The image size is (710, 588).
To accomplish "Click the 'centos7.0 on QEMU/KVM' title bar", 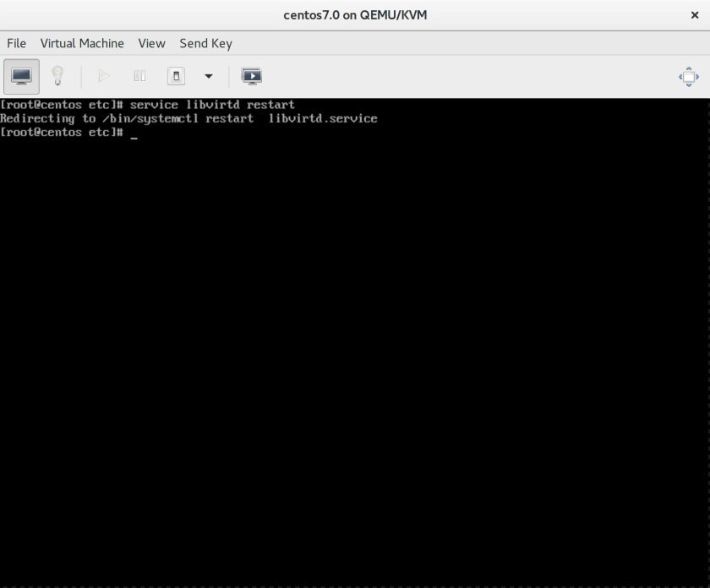I will (x=355, y=15).
